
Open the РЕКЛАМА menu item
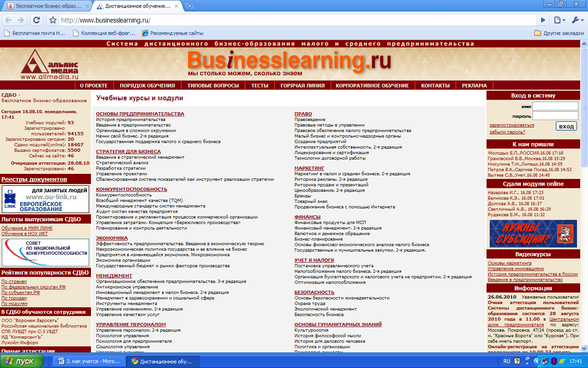click(x=475, y=86)
